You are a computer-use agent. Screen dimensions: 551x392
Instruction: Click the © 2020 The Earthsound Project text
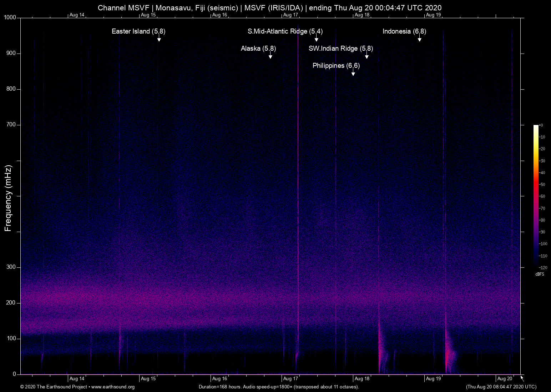[54, 387]
